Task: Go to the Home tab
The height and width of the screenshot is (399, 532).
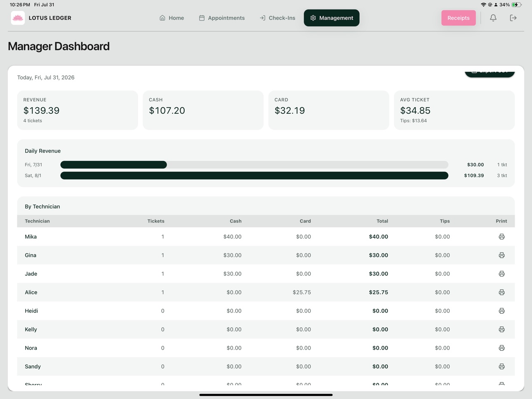Action: tap(172, 18)
